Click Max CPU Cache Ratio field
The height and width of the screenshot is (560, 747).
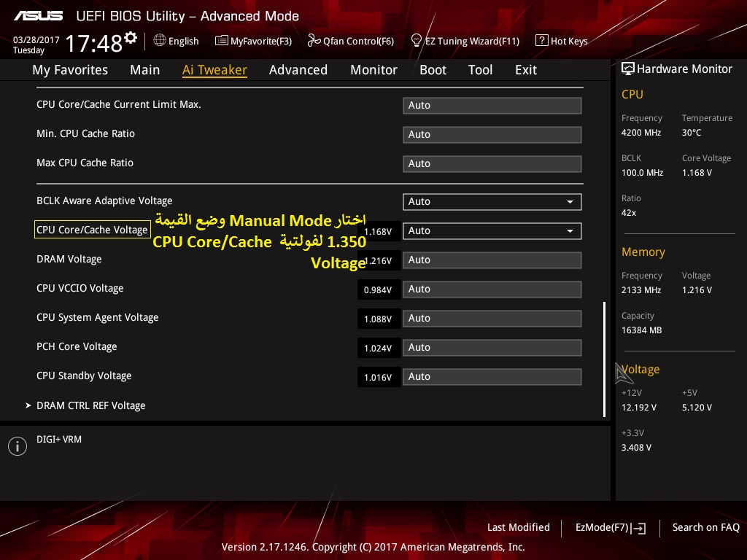click(492, 164)
